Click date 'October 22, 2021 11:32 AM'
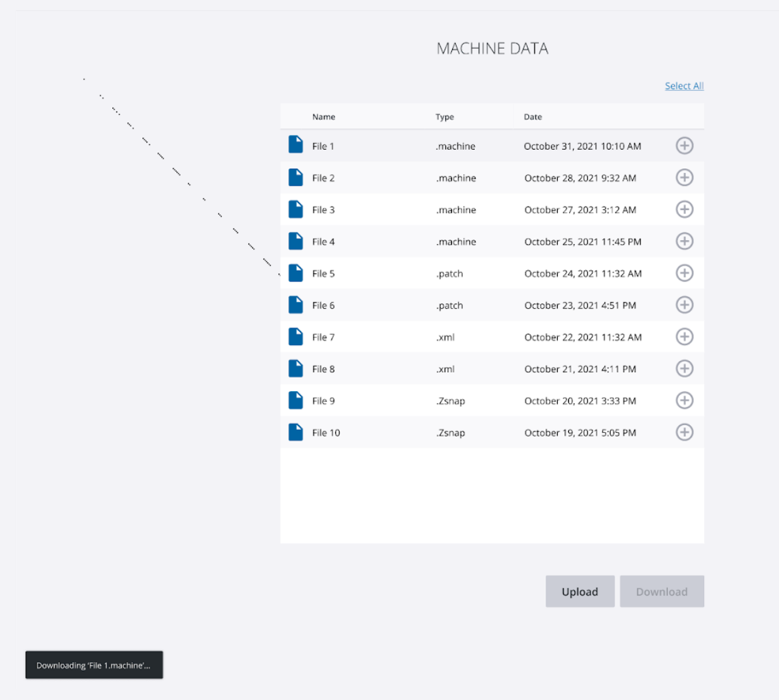 tap(583, 337)
